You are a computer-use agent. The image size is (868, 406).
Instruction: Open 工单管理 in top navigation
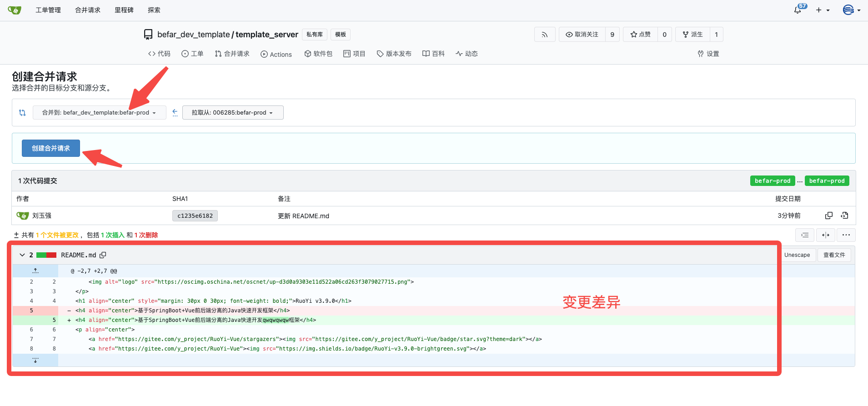[48, 10]
